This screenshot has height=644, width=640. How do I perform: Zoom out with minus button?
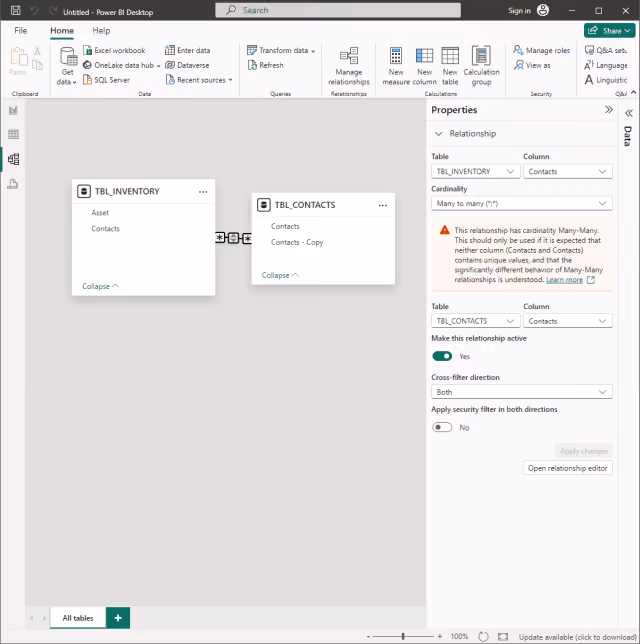[x=368, y=637]
